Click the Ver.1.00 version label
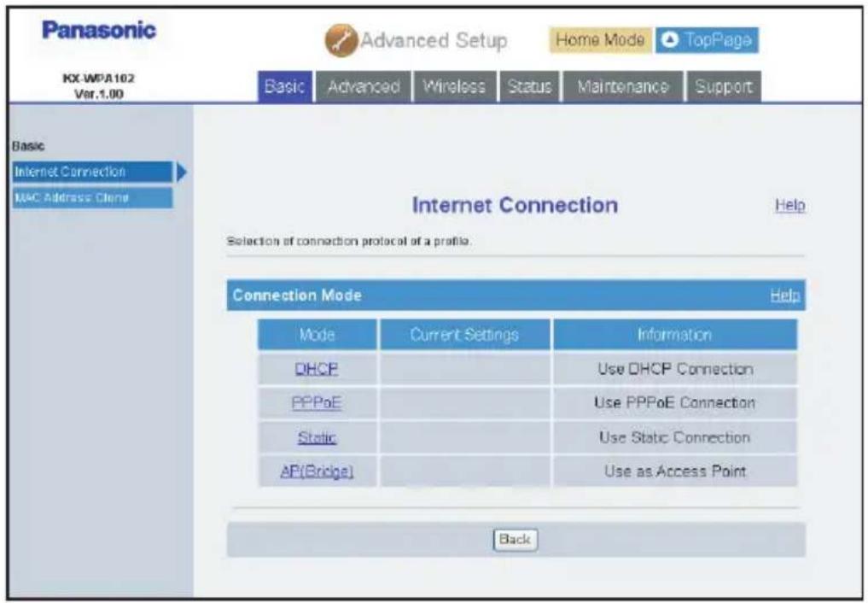 [98, 94]
